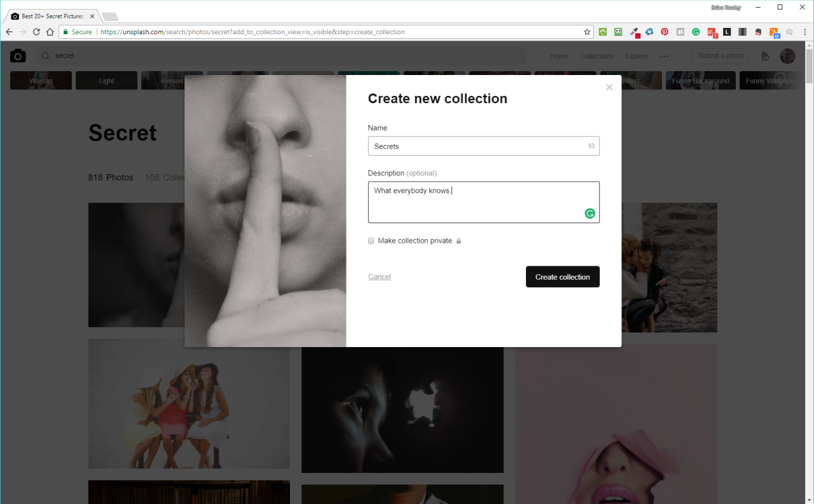
Task: Click the collection Name input field
Action: [x=483, y=146]
